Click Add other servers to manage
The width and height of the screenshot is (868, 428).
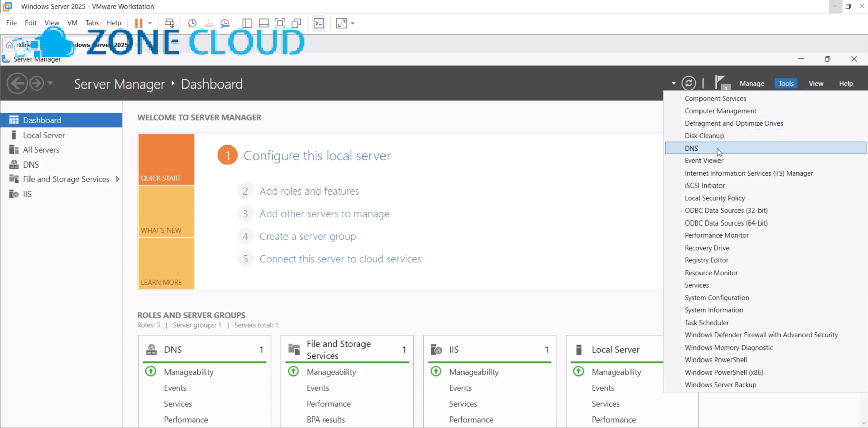tap(324, 214)
